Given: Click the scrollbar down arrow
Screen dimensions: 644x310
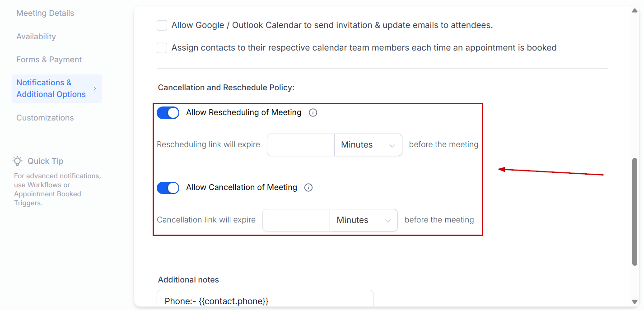Looking at the screenshot, I should coord(635,301).
